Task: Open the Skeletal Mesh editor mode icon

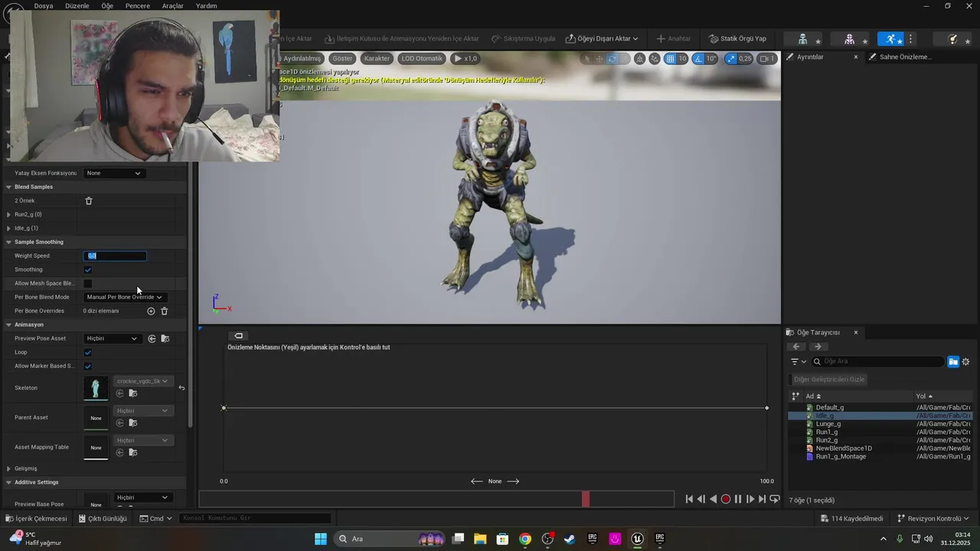Action: point(849,38)
